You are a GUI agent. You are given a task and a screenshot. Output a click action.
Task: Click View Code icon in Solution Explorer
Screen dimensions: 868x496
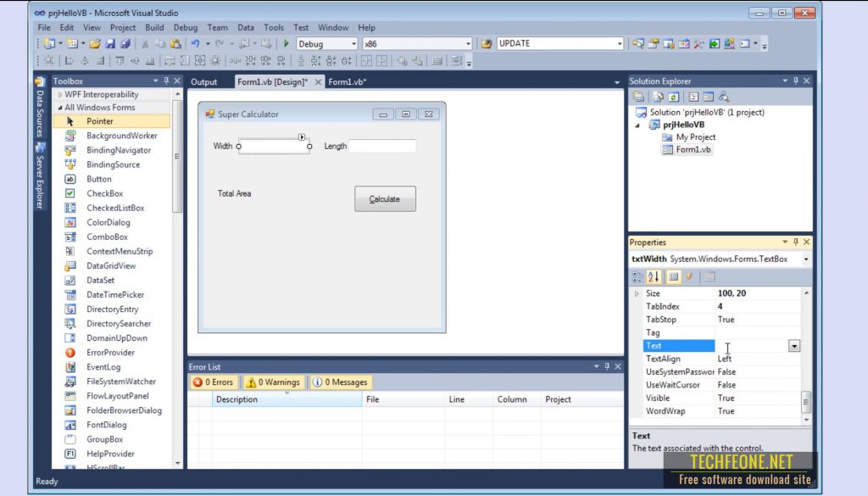point(693,97)
